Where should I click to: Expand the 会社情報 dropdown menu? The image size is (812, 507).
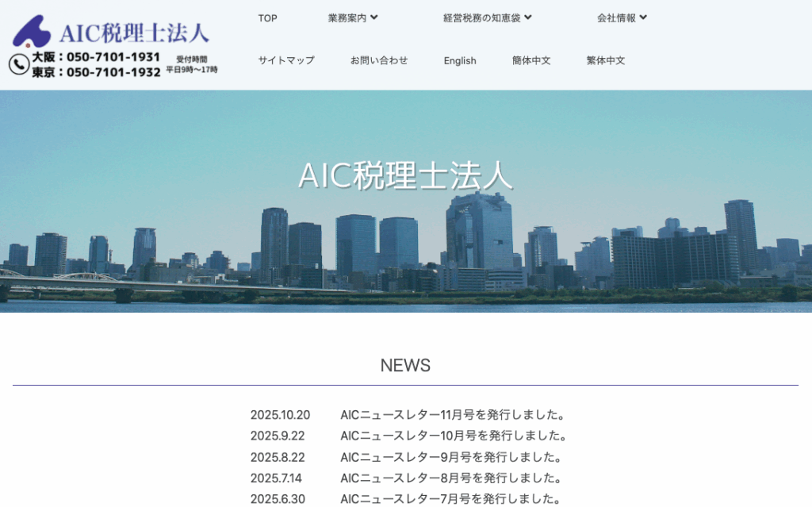click(621, 17)
